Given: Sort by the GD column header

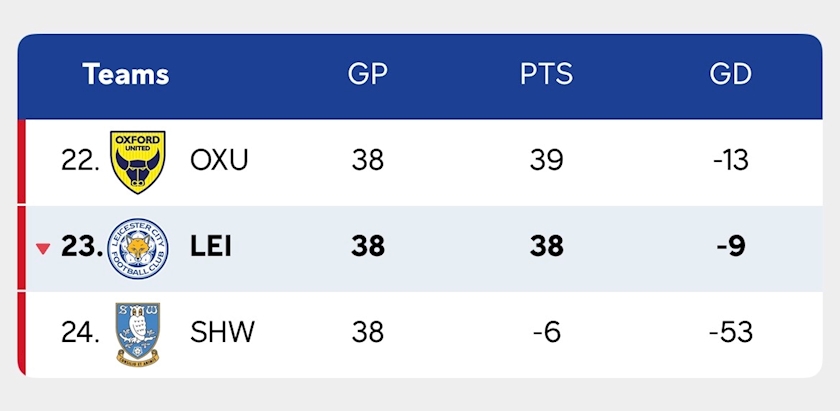Looking at the screenshot, I should tap(731, 74).
